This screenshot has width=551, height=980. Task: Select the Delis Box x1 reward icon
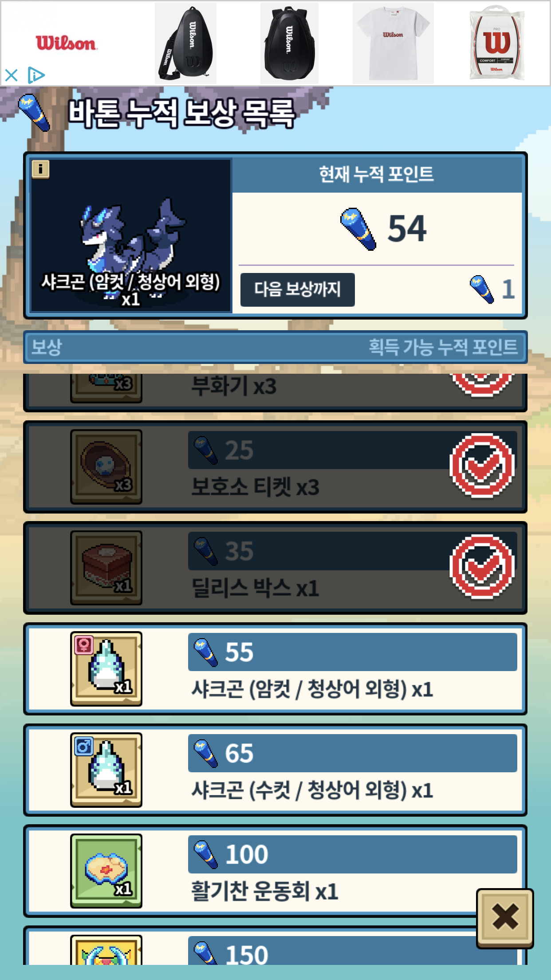click(x=106, y=568)
